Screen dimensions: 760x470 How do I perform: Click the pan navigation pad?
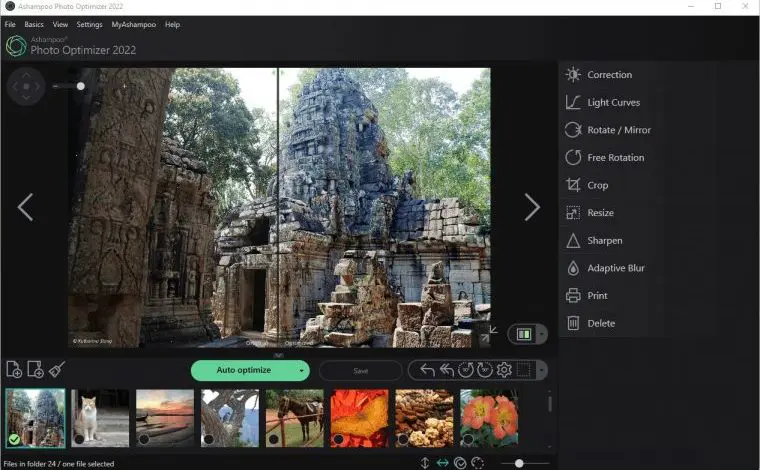click(26, 86)
